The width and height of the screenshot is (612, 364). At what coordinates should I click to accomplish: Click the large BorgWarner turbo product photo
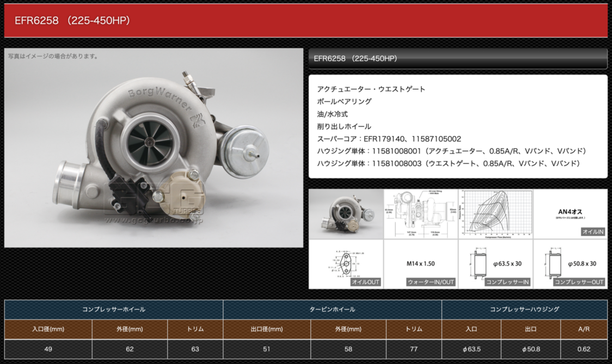(x=154, y=148)
